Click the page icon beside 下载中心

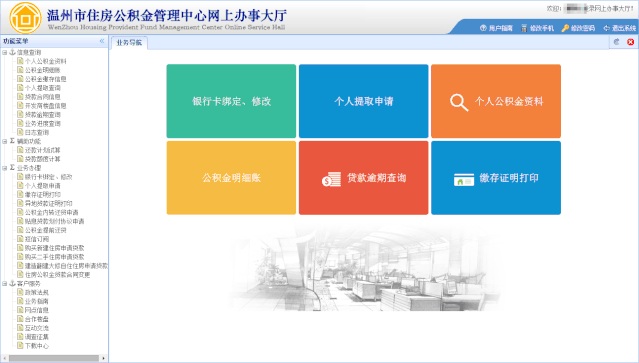click(20, 345)
